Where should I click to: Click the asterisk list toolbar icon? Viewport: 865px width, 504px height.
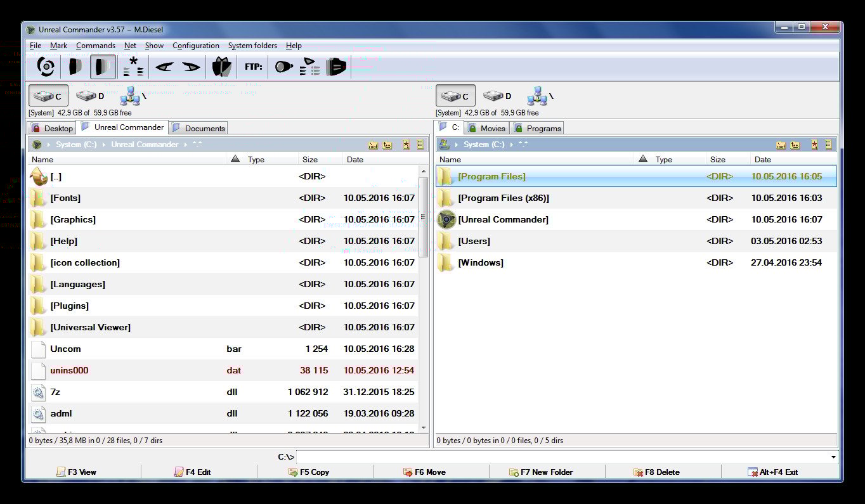[x=133, y=67]
